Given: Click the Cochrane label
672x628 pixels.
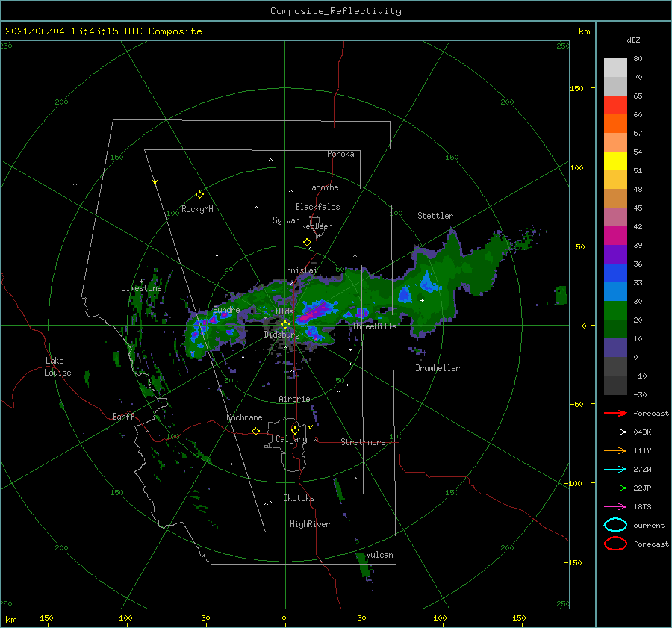Looking at the screenshot, I should 244,417.
